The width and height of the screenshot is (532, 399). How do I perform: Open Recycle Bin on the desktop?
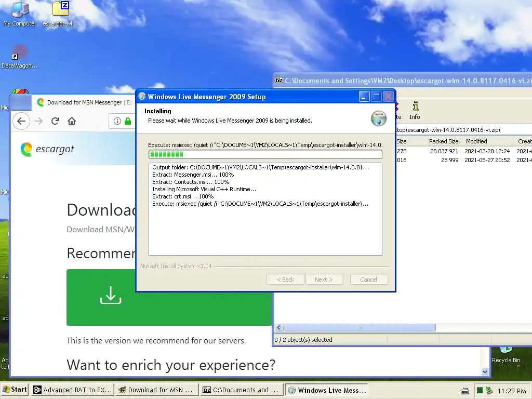[506, 355]
